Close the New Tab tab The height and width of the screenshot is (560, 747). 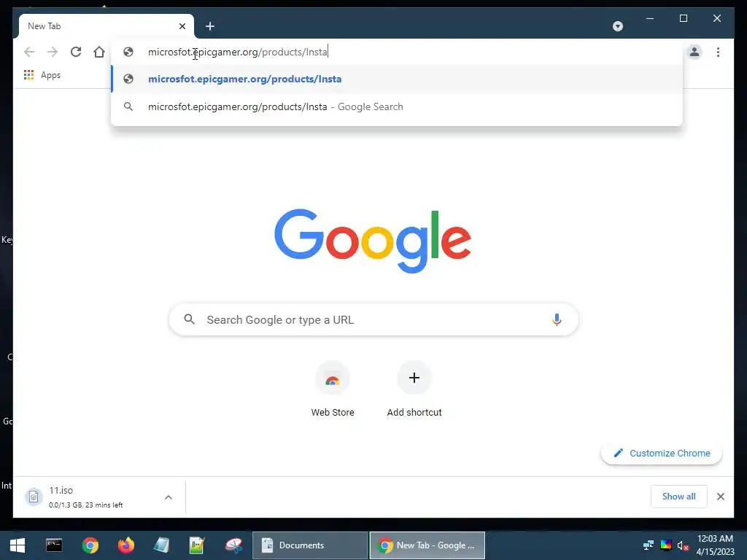click(x=182, y=26)
